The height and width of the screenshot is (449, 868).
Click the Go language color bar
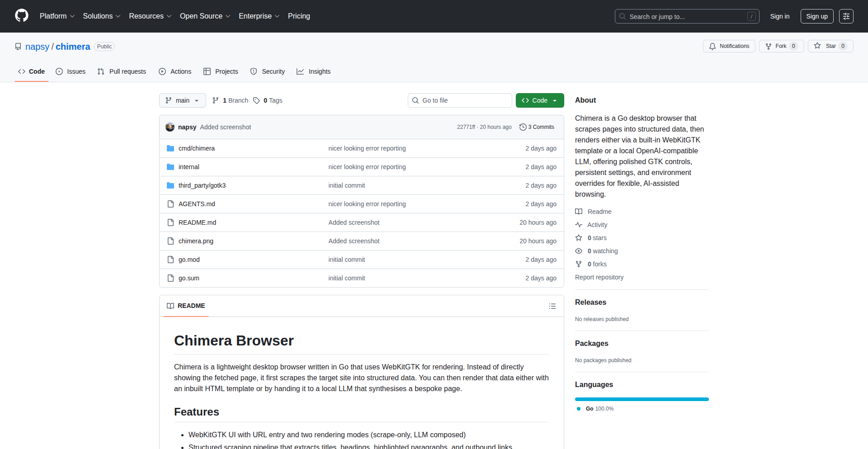click(642, 399)
